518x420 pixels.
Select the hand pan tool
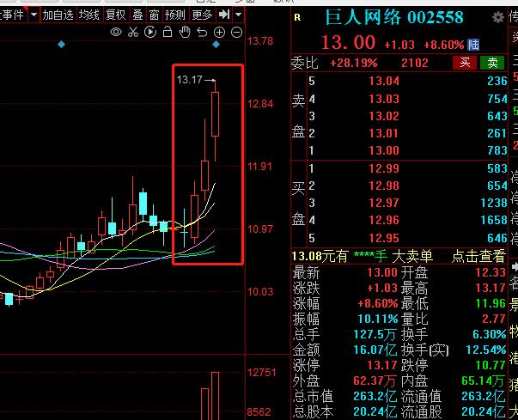(184, 32)
